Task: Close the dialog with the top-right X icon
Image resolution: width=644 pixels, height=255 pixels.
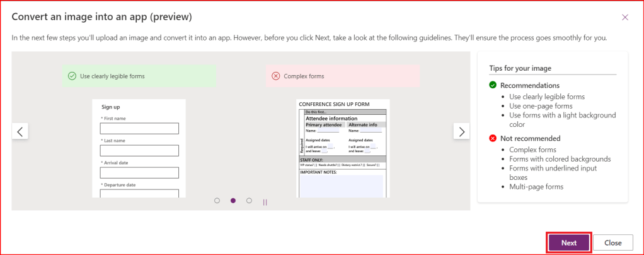Action: pyautogui.click(x=624, y=17)
